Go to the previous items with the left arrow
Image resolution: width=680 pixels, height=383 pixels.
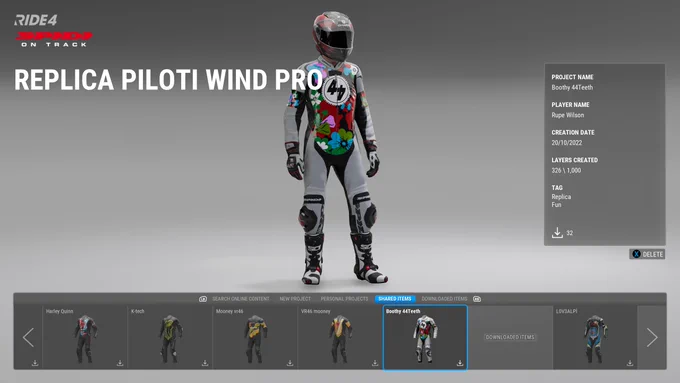pos(28,337)
